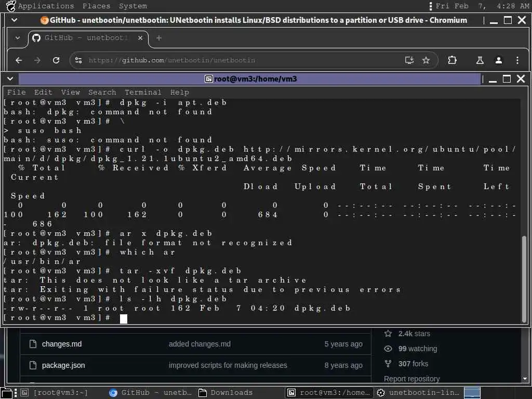Click the star icon next to stars count
Viewport: 532px width, 399px height.
click(388, 334)
